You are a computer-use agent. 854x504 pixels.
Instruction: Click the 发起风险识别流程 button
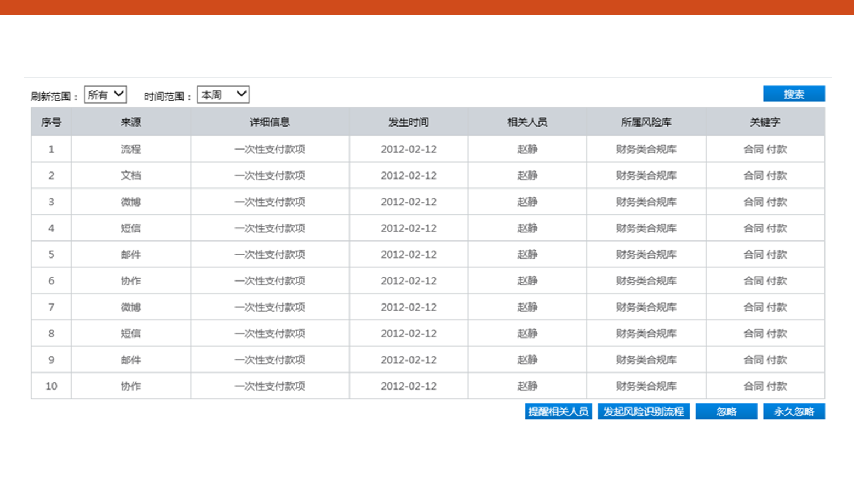643,411
